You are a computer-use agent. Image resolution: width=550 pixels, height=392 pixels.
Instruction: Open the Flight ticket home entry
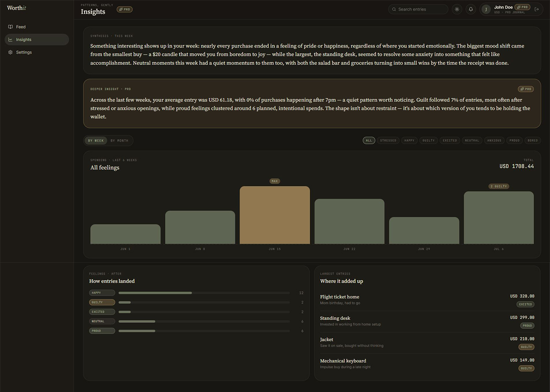coord(427,300)
